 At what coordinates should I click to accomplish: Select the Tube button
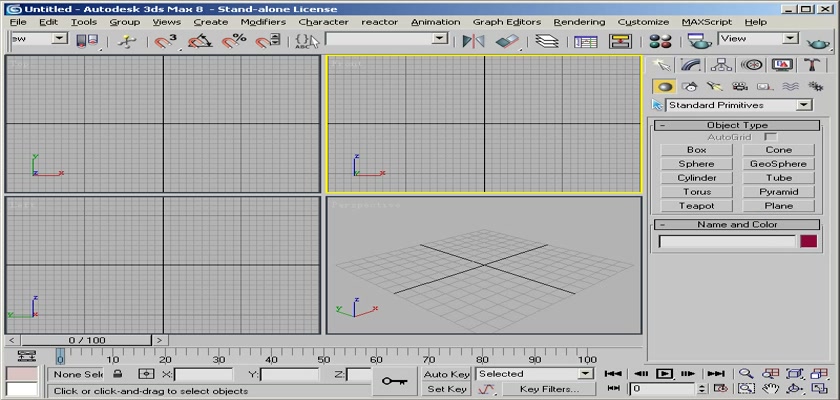click(x=778, y=178)
